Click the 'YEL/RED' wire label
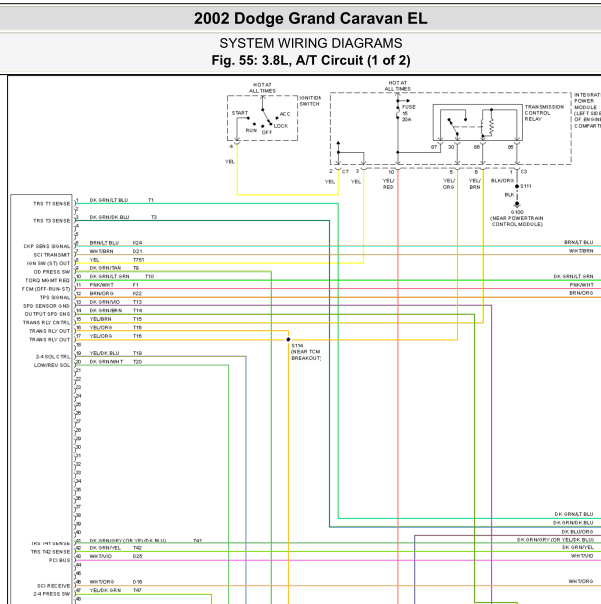The image size is (601, 604). click(x=388, y=184)
